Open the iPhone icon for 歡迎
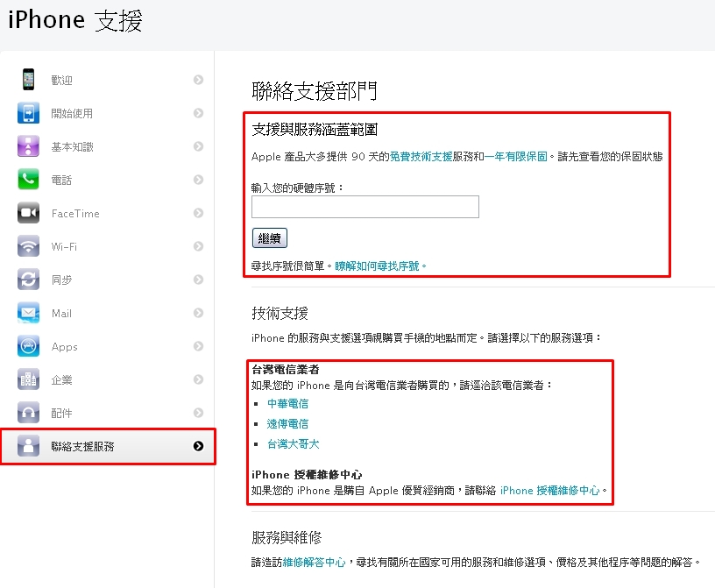 (28, 80)
